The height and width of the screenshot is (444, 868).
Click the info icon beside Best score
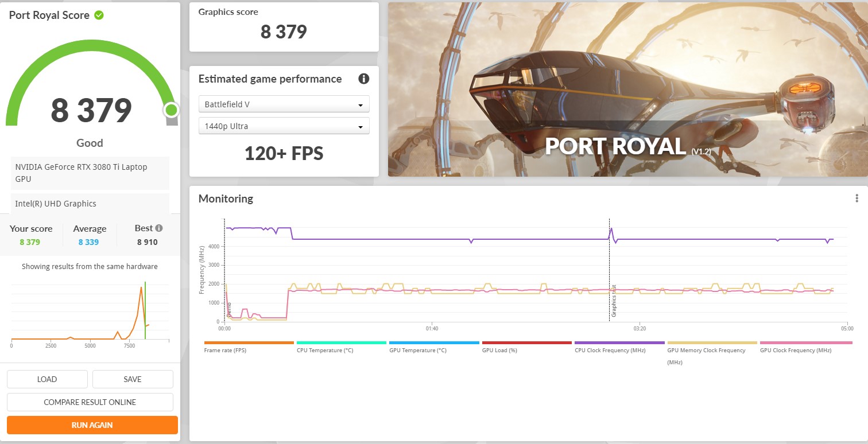click(x=159, y=228)
